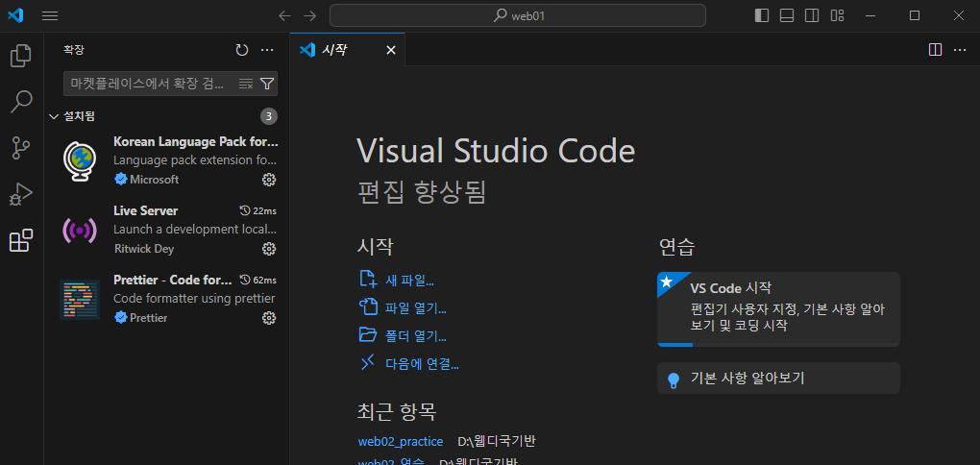Go forward with the right arrow

point(309,15)
